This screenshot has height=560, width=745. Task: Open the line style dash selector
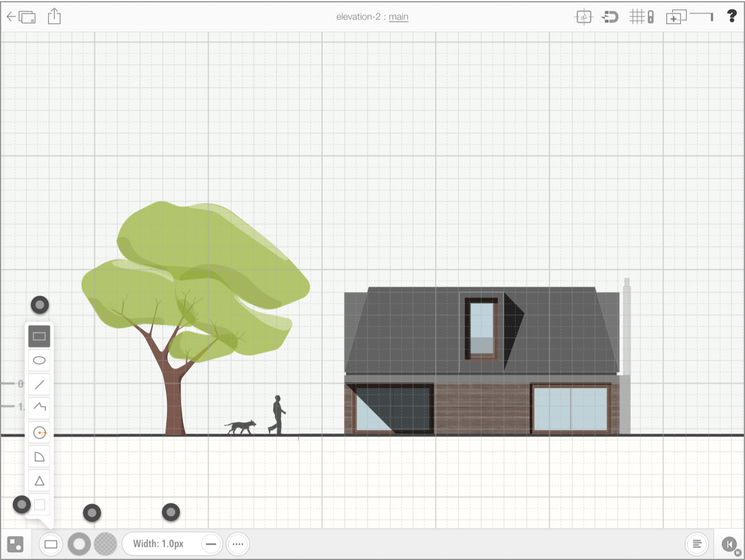pyautogui.click(x=211, y=544)
